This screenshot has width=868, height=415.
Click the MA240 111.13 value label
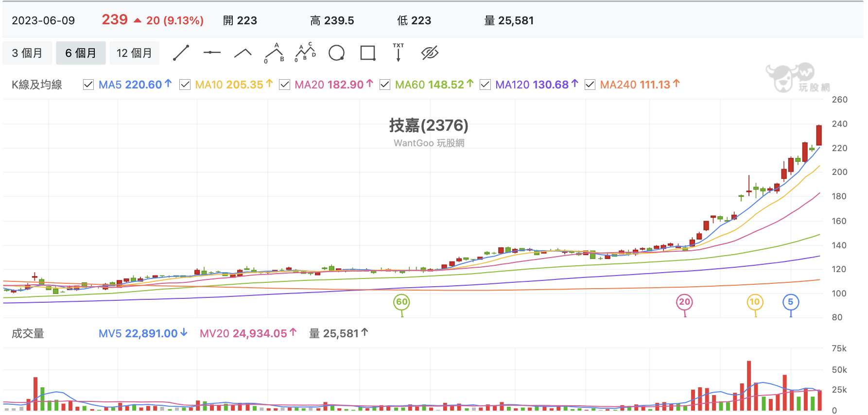click(x=640, y=85)
